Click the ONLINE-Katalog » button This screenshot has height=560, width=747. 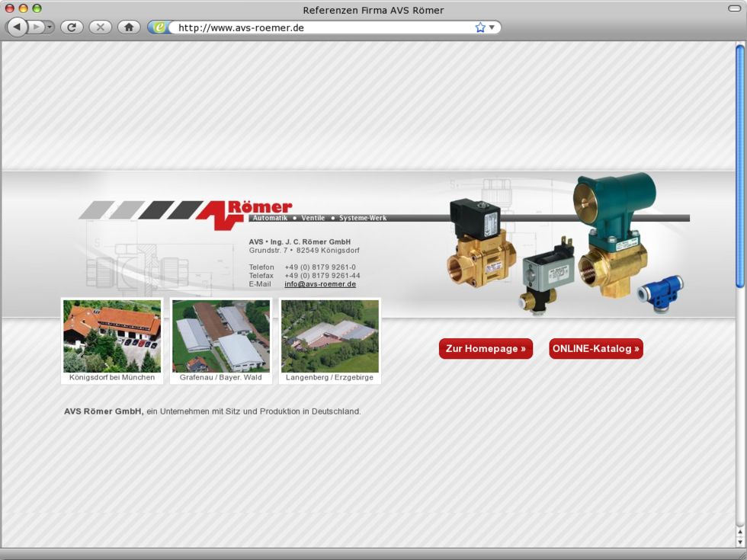point(596,349)
